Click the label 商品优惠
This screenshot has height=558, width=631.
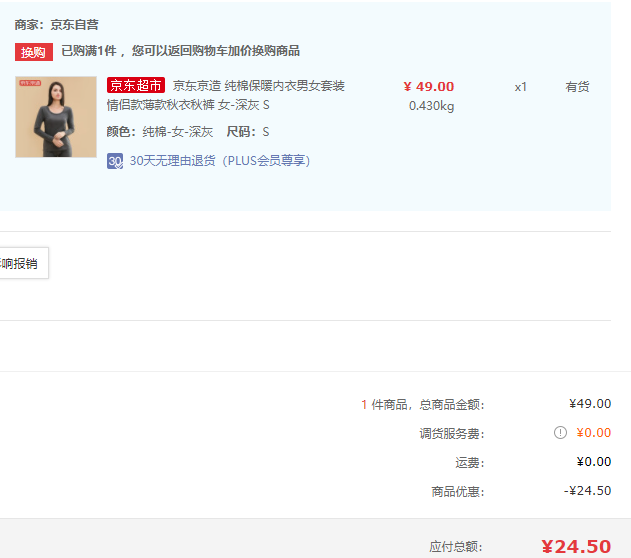[x=458, y=492]
